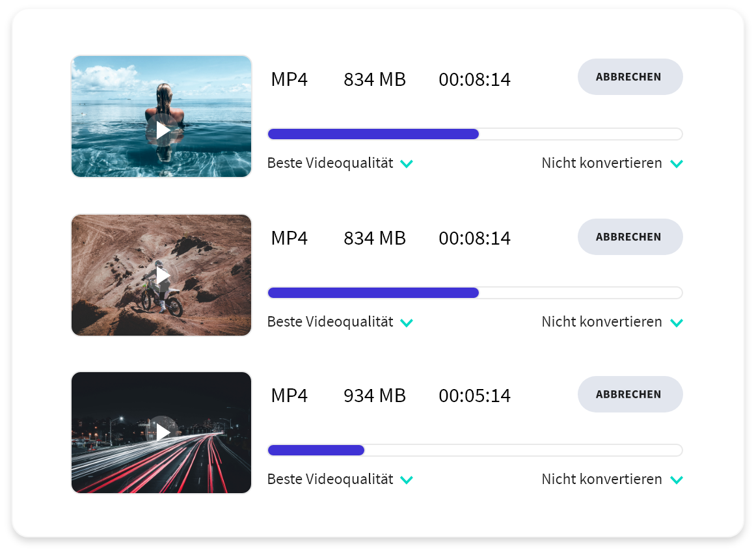Screen dimensions: 756x553
Task: Click the dirt bike download's progress bar
Action: (475, 293)
